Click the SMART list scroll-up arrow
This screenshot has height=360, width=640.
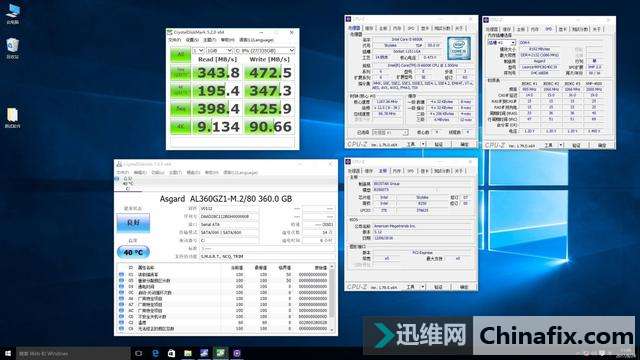(x=332, y=267)
